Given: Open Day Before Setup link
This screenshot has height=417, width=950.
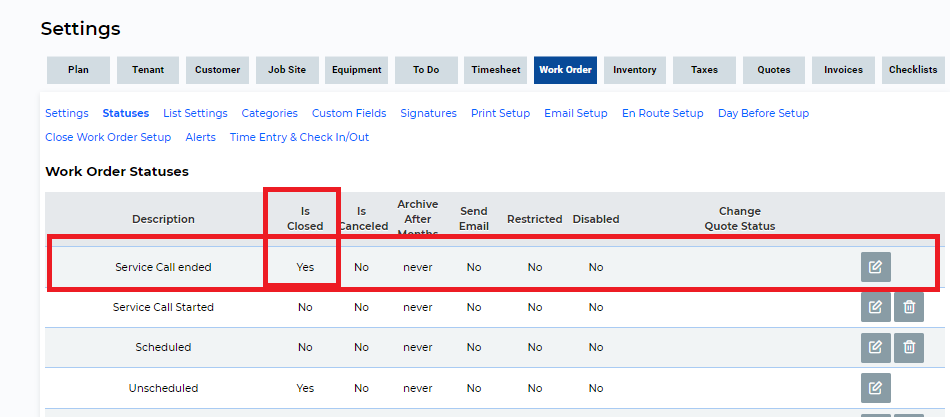Looking at the screenshot, I should coord(763,113).
